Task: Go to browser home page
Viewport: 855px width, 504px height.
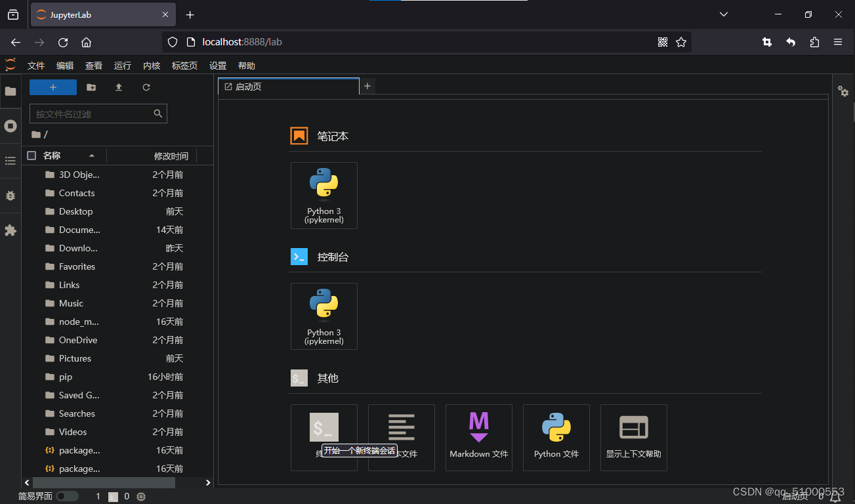Action: point(86,42)
